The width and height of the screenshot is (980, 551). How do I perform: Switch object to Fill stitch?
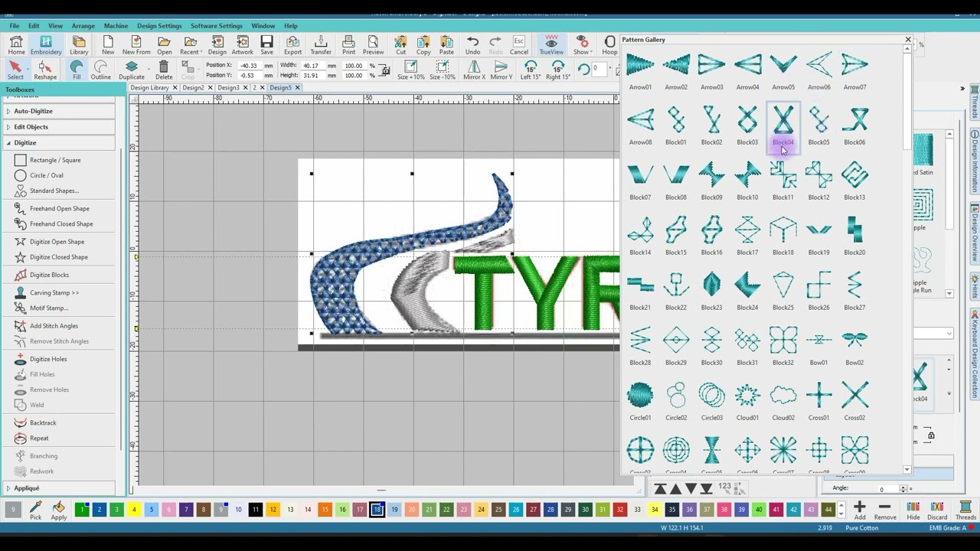click(x=77, y=70)
